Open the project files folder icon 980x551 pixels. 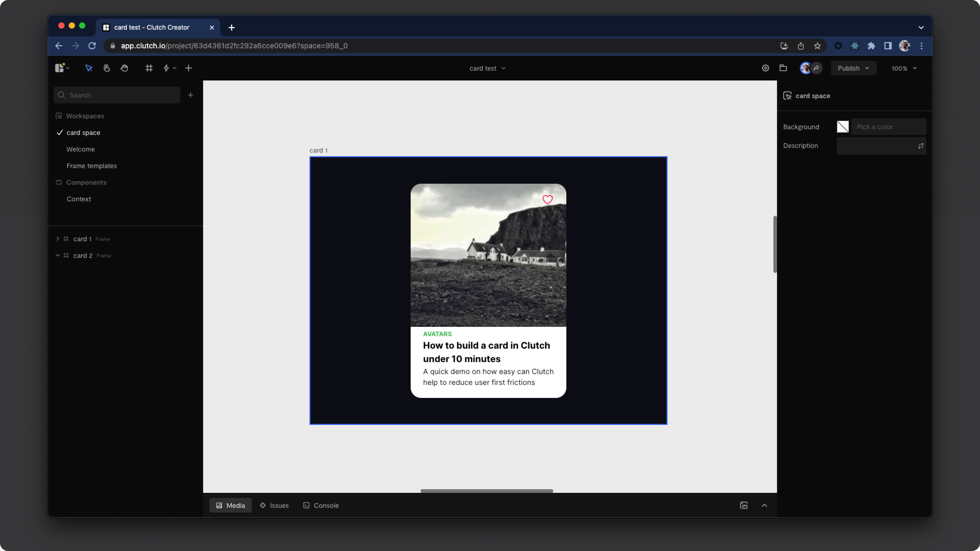tap(783, 68)
